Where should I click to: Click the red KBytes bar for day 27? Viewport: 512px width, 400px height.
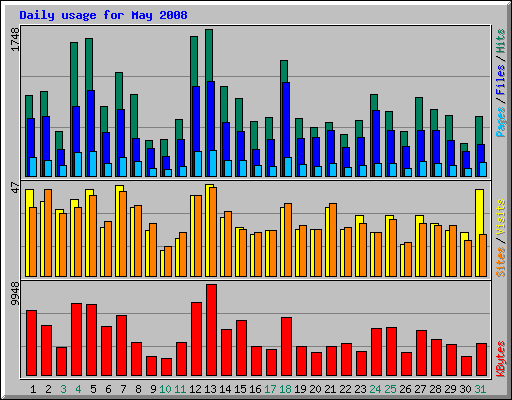point(421,353)
